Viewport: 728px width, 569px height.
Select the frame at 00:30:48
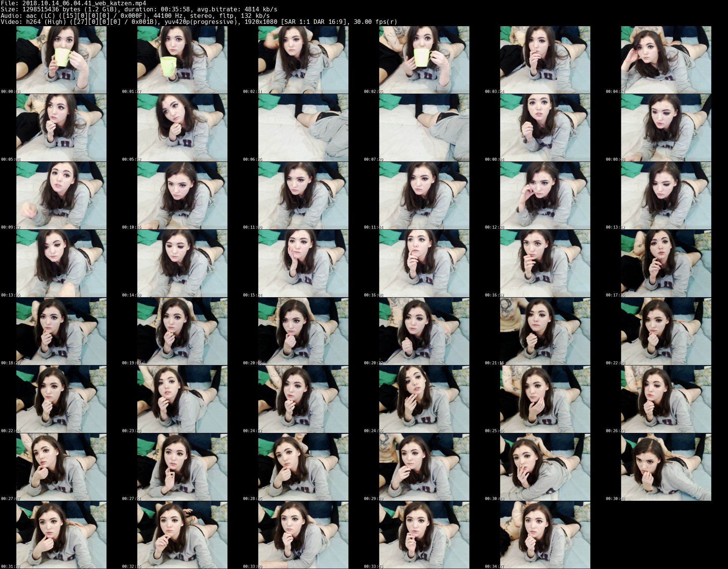(666, 467)
